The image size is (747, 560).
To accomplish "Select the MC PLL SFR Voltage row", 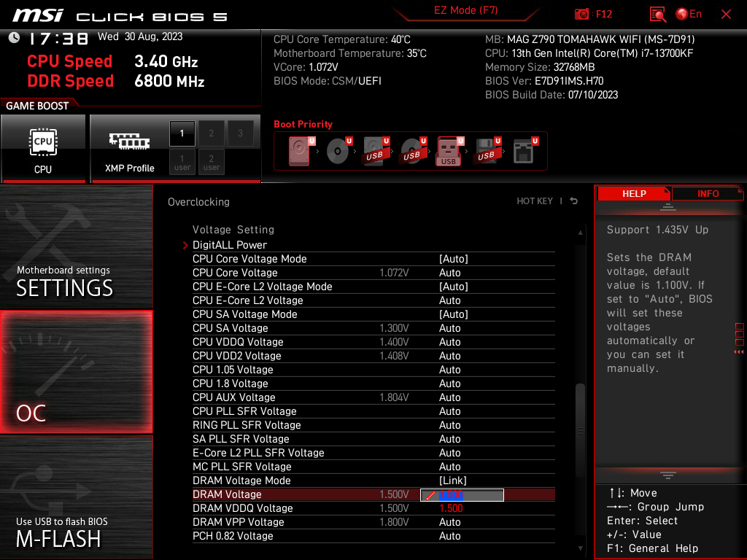I will coord(373,466).
